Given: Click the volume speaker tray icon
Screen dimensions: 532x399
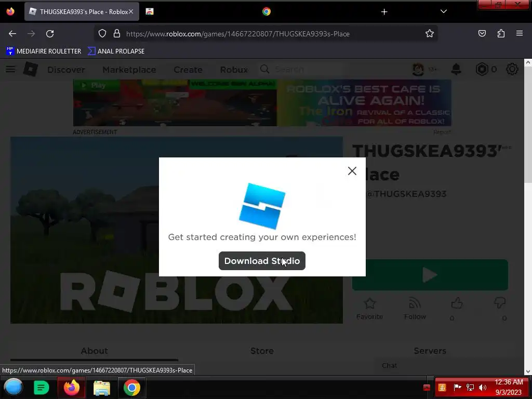Looking at the screenshot, I should click(x=482, y=388).
